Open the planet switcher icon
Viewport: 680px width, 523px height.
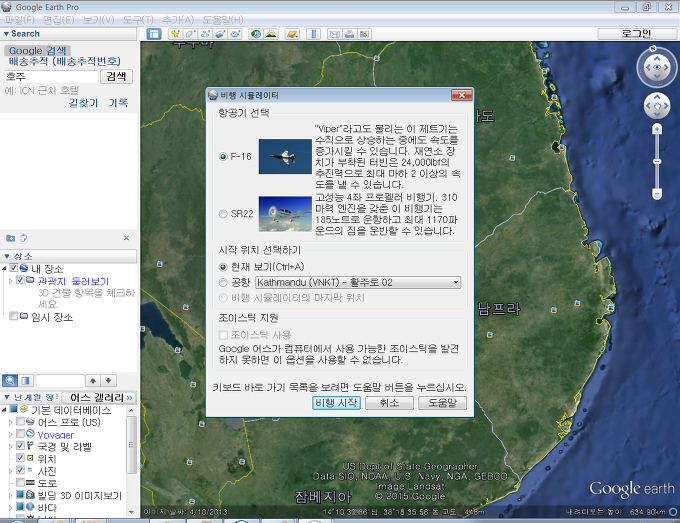[292, 34]
